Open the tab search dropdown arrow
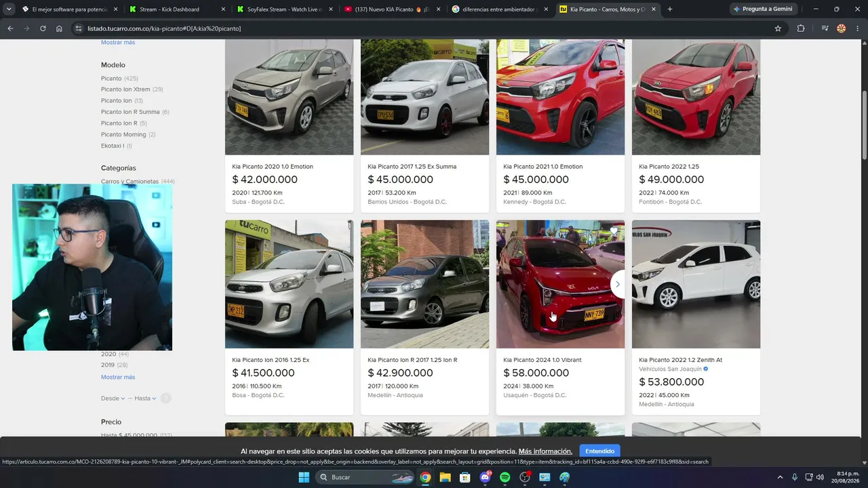The height and width of the screenshot is (488, 868). tap(9, 9)
